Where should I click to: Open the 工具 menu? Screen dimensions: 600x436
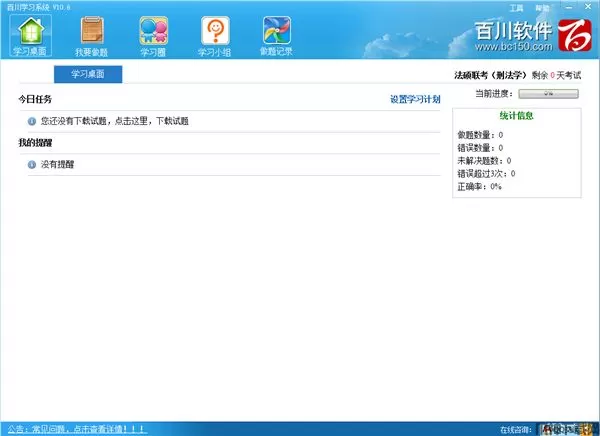click(x=516, y=6)
